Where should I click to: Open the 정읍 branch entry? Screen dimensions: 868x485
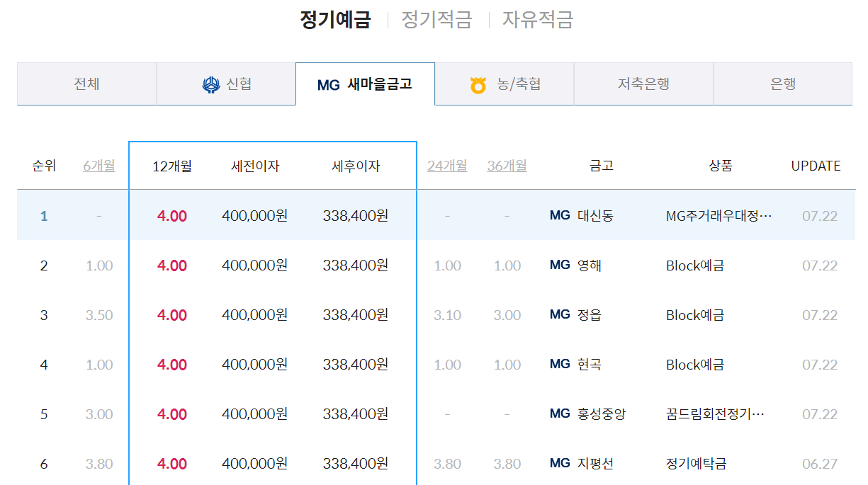pyautogui.click(x=590, y=315)
